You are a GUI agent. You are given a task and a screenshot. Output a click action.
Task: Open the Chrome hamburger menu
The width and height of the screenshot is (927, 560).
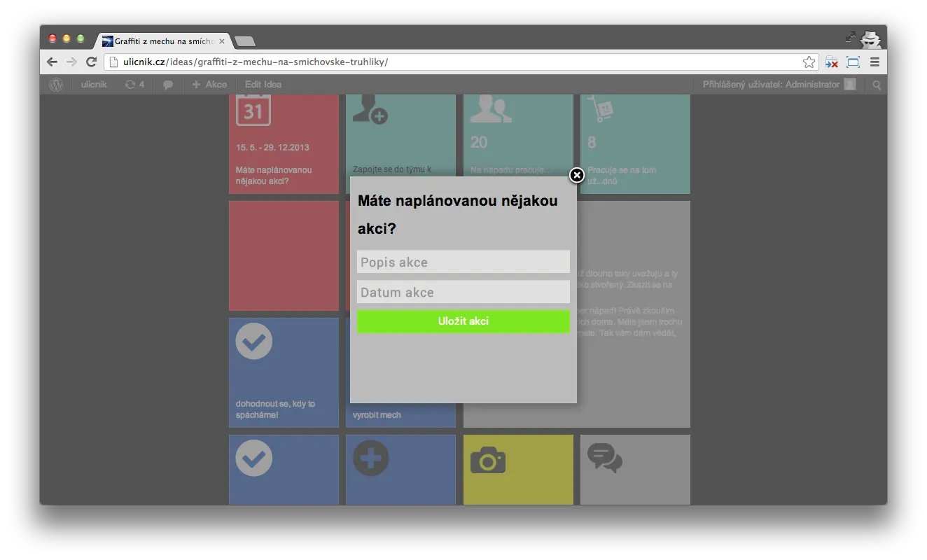coord(874,62)
